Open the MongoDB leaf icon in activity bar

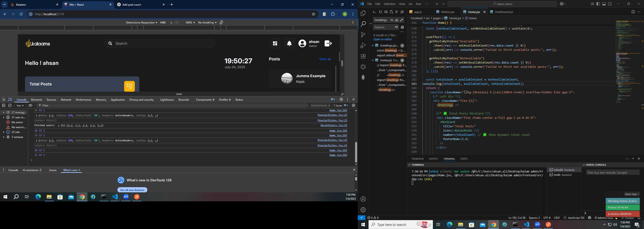point(363,78)
